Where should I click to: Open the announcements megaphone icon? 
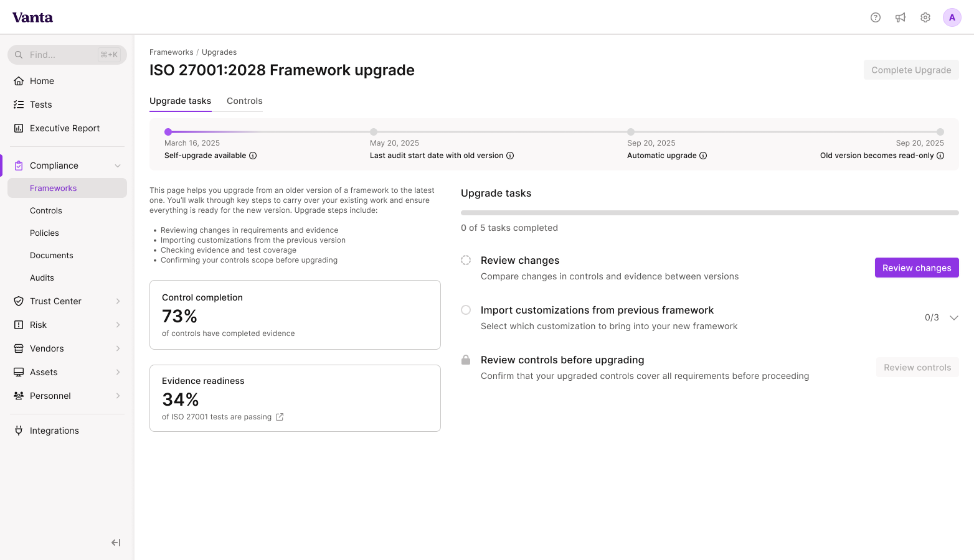tap(901, 17)
